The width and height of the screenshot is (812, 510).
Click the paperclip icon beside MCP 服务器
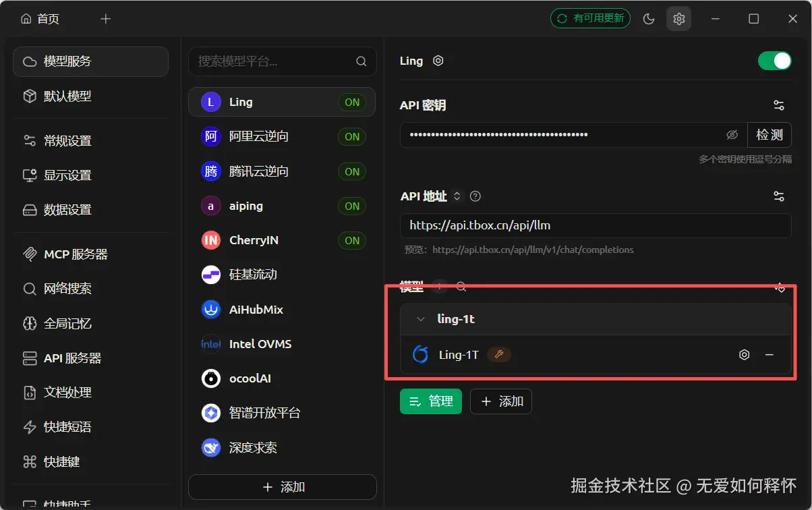(x=30, y=254)
